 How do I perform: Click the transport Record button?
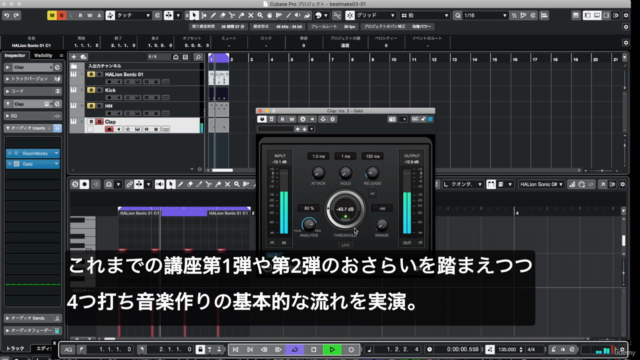(x=351, y=349)
